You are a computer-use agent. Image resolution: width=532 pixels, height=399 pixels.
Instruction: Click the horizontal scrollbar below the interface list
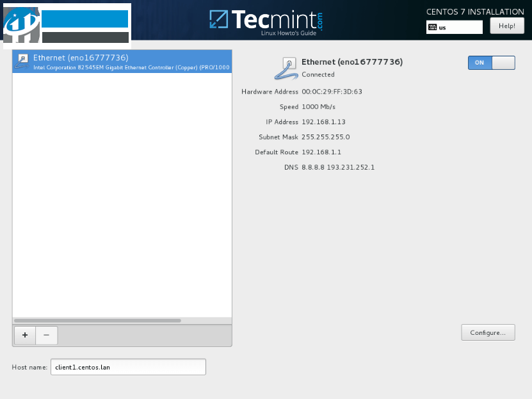(96, 319)
